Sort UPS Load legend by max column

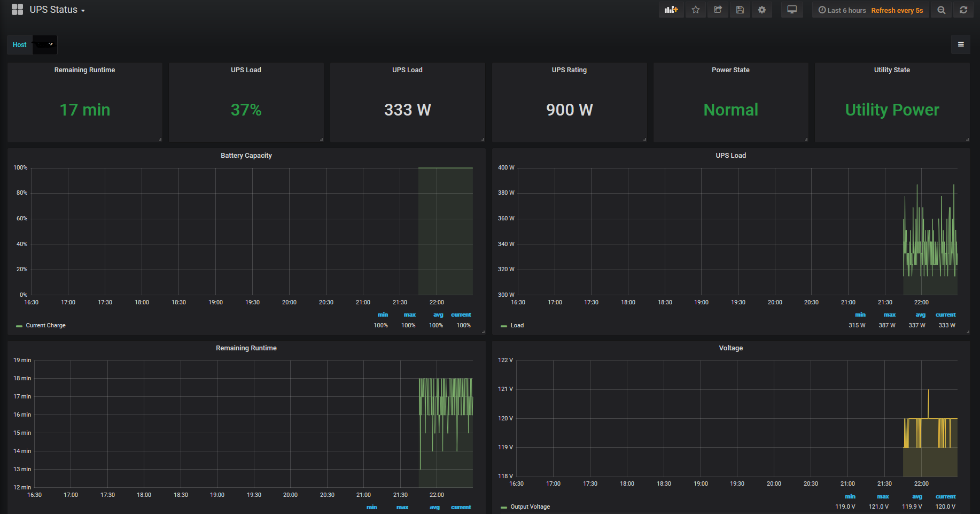pyautogui.click(x=889, y=314)
